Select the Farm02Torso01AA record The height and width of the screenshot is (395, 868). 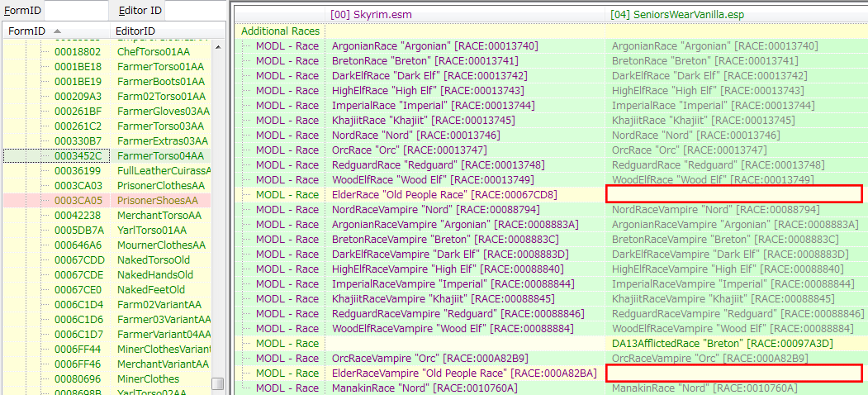[x=161, y=97]
